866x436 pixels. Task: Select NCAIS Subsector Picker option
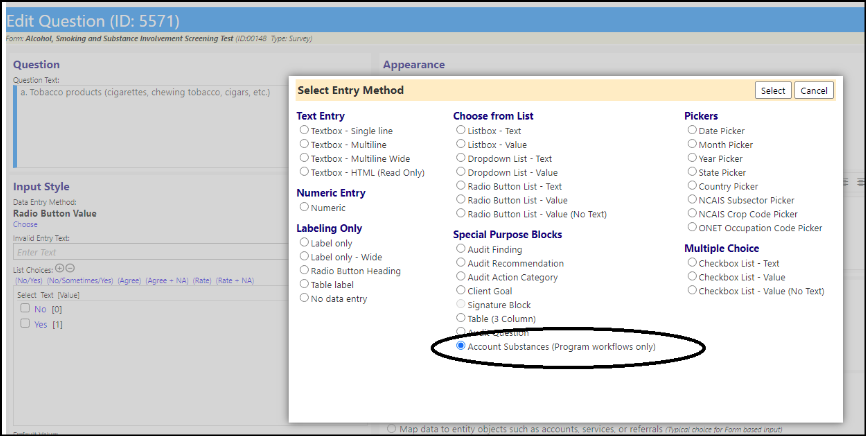tap(692, 199)
